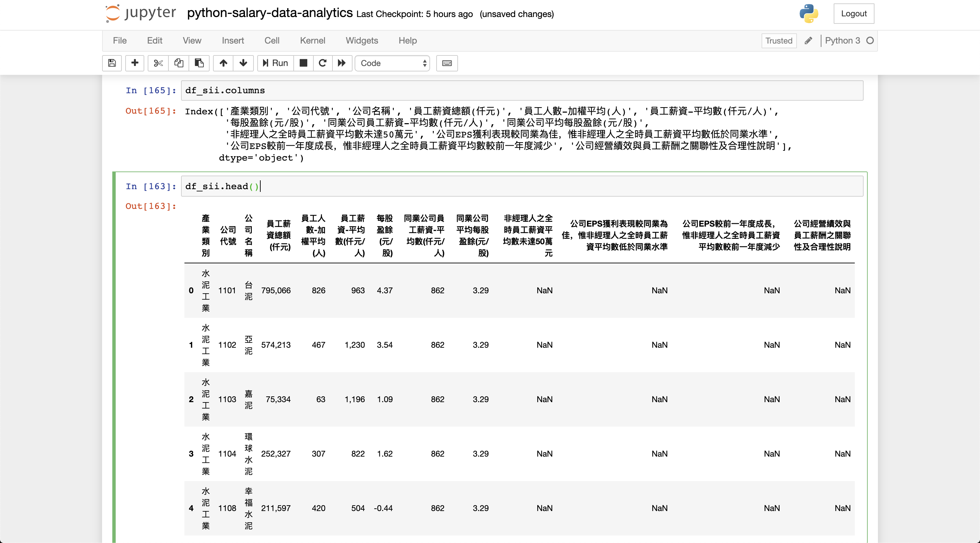Rename notebook python-salary-data-analytics title

(x=270, y=13)
